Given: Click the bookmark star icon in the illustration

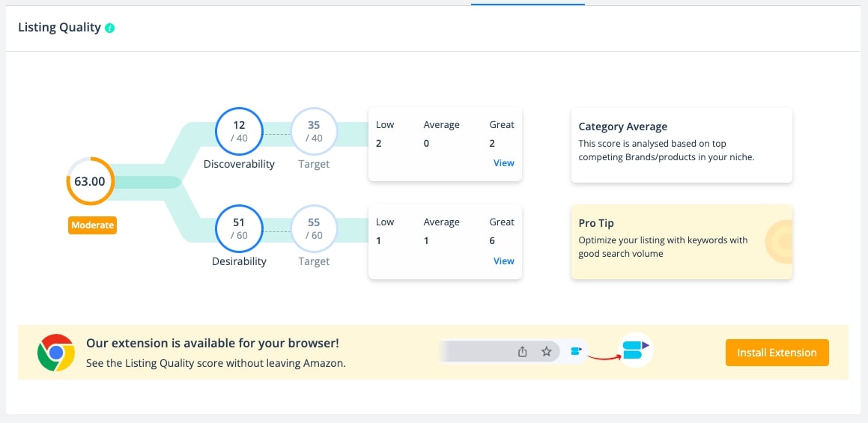Looking at the screenshot, I should click(x=547, y=352).
